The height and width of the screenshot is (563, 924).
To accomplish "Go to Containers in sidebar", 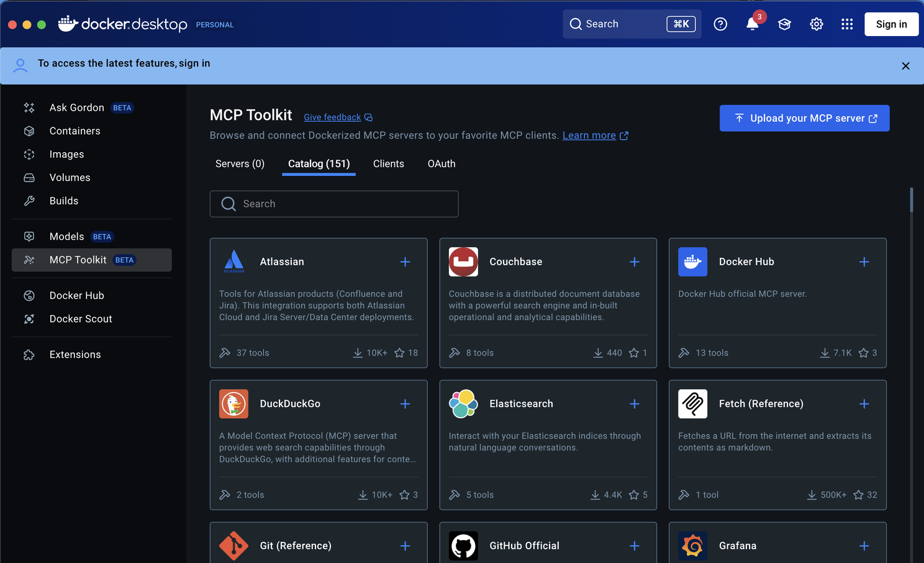I will (x=92, y=131).
